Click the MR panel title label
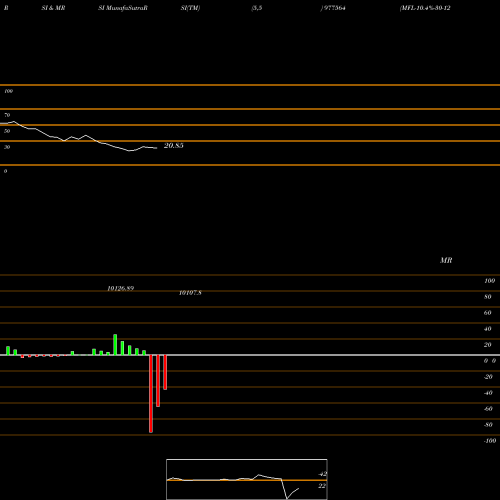Viewport: 500px width, 500px height. click(x=446, y=260)
